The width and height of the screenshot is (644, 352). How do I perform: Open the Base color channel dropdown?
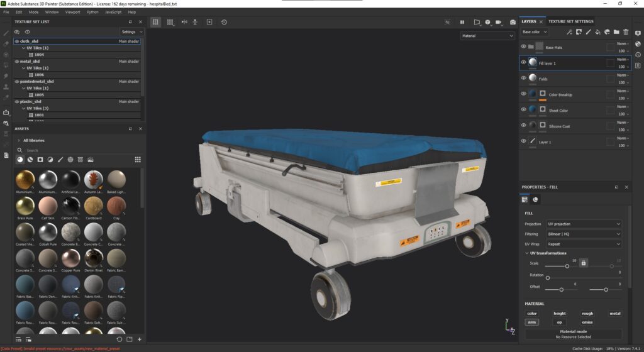coord(535,32)
